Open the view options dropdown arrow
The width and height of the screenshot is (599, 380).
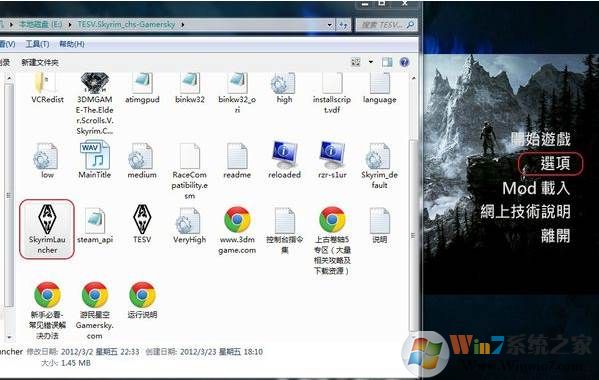pyautogui.click(x=371, y=62)
